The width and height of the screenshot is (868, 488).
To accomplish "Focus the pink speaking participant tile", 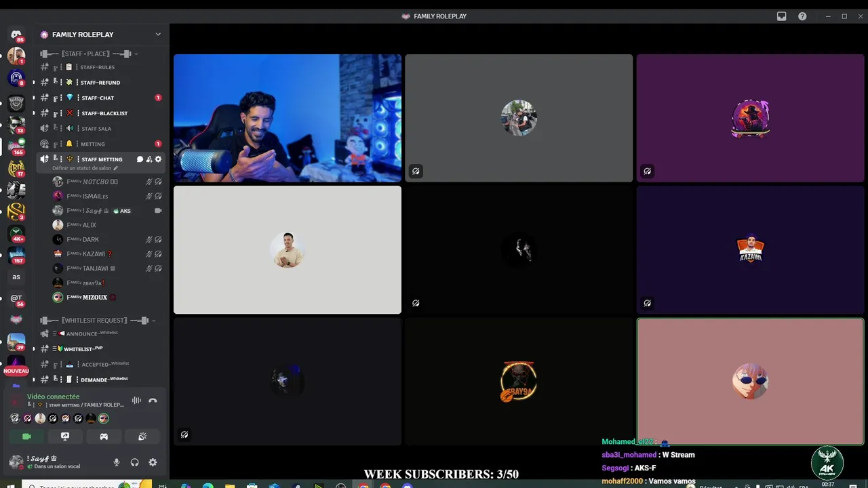I will coord(750,382).
